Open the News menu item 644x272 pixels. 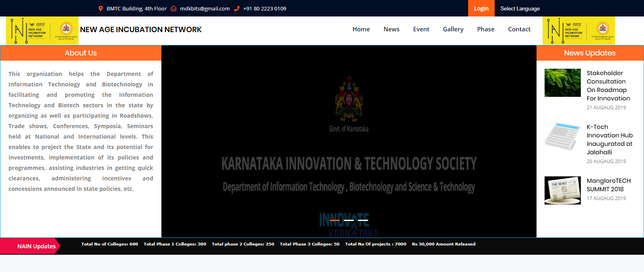tap(392, 29)
